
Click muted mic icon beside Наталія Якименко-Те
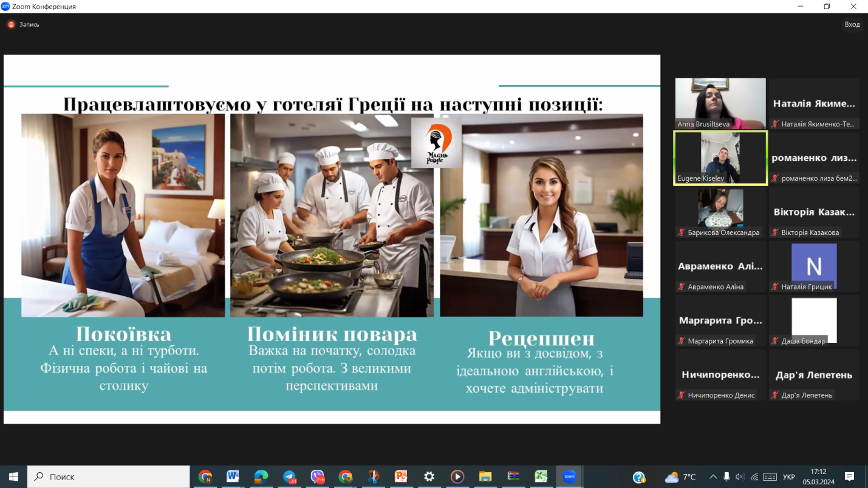click(775, 124)
